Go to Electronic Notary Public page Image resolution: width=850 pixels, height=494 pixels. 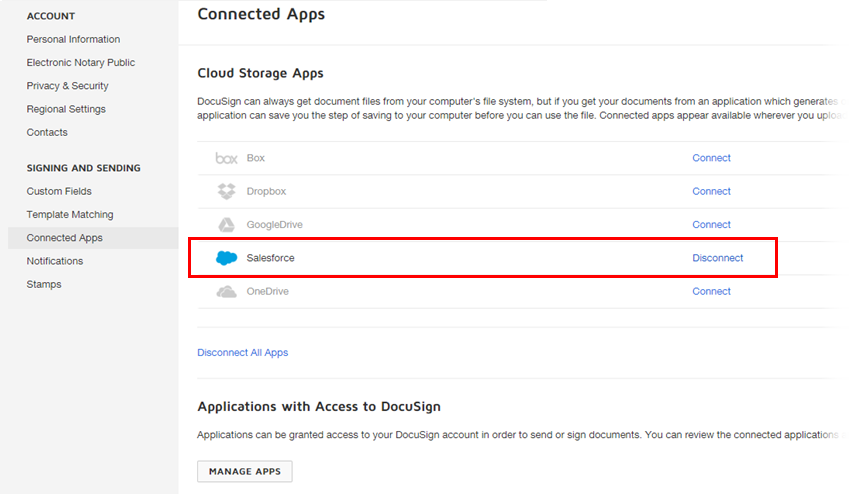[80, 63]
